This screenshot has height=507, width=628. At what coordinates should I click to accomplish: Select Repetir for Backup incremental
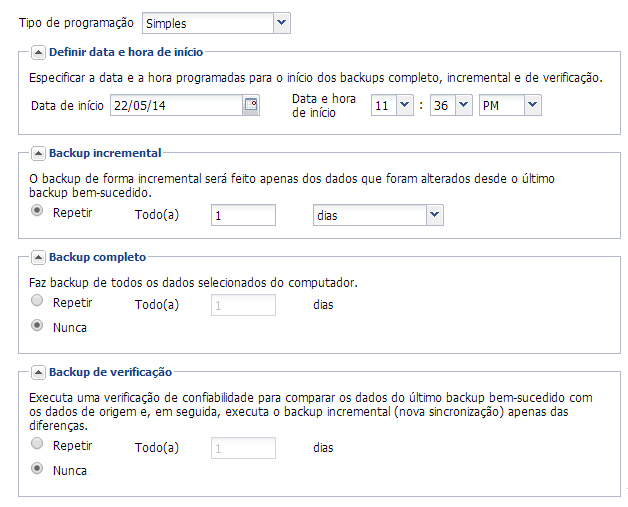click(38, 211)
